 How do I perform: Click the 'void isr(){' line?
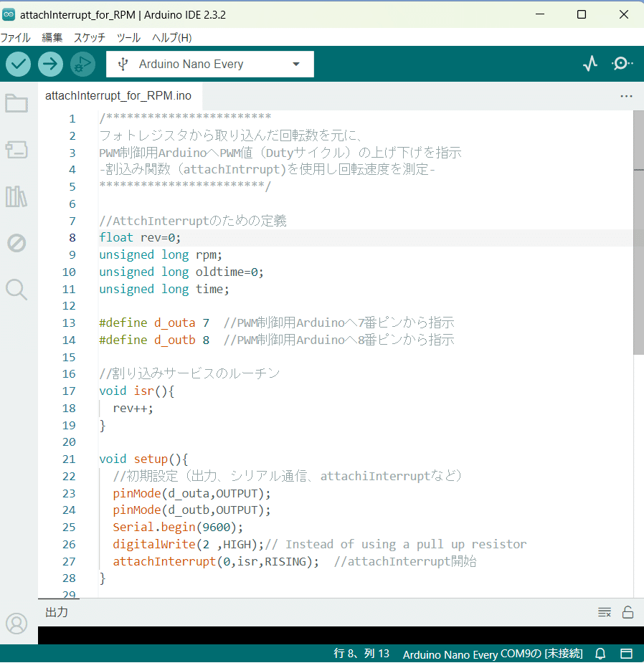[x=137, y=391]
